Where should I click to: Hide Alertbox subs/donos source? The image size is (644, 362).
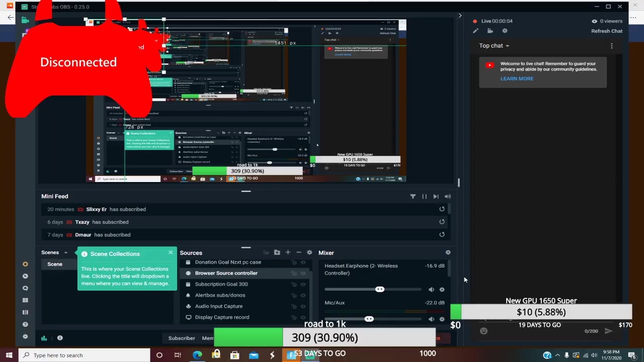(x=303, y=295)
